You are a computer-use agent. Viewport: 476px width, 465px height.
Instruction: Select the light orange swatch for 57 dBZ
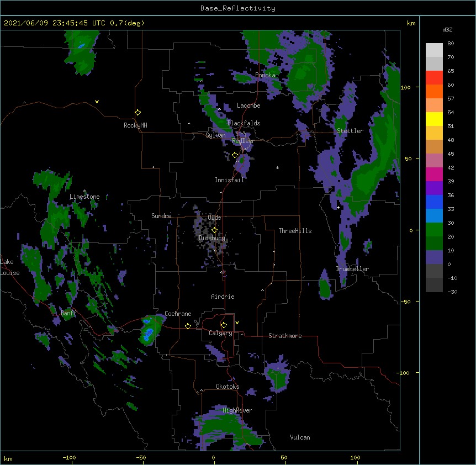point(434,105)
